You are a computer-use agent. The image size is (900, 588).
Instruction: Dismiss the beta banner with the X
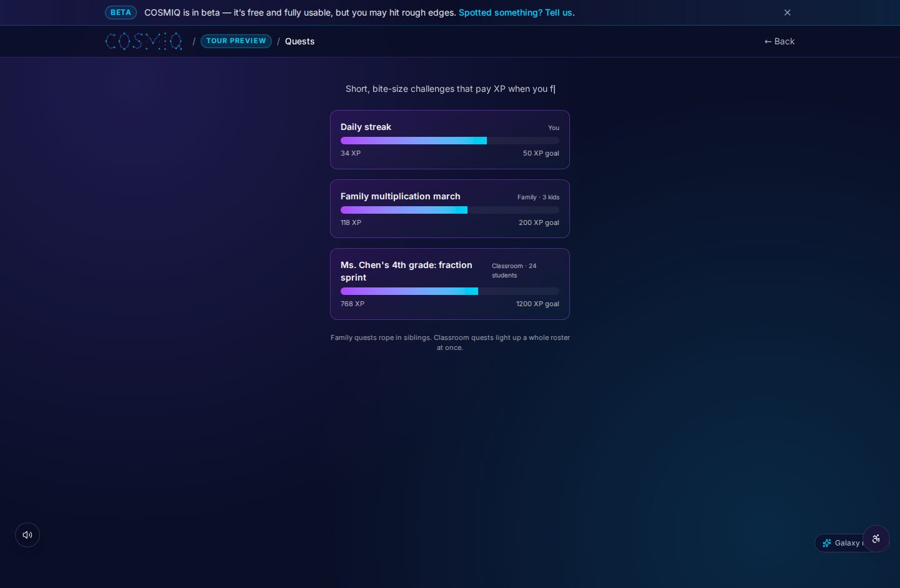[x=787, y=12]
